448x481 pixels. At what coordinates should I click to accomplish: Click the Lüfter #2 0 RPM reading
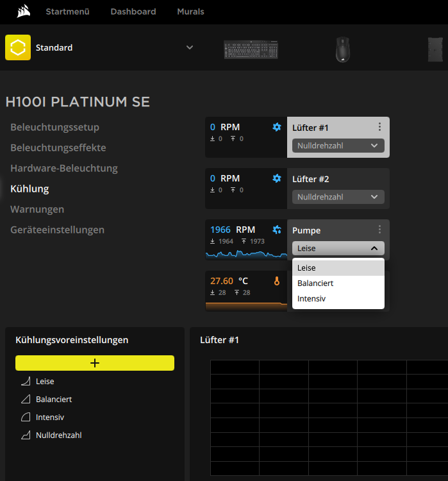225,178
